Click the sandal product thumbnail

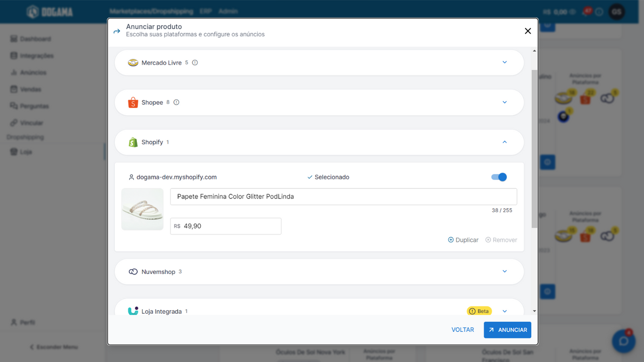pyautogui.click(x=142, y=209)
